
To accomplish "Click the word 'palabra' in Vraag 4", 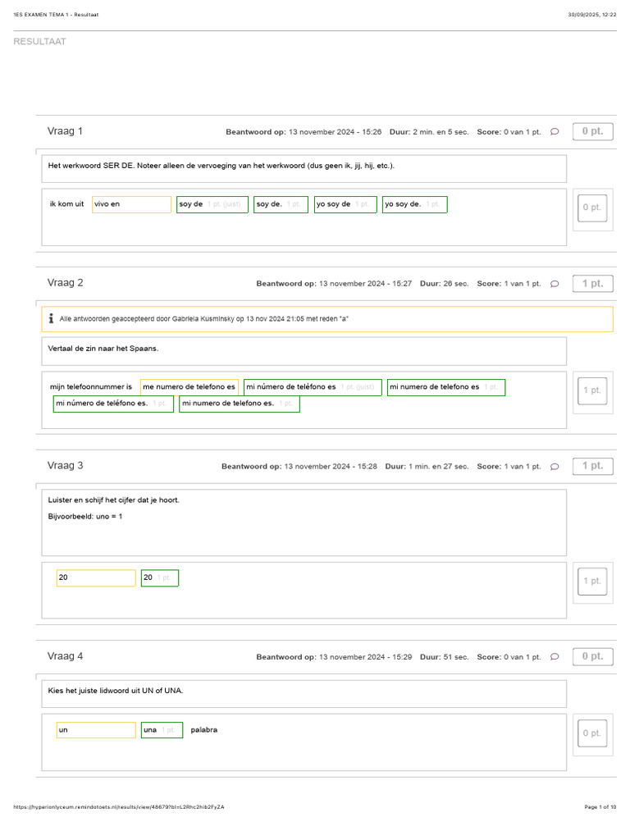I will pos(204,730).
